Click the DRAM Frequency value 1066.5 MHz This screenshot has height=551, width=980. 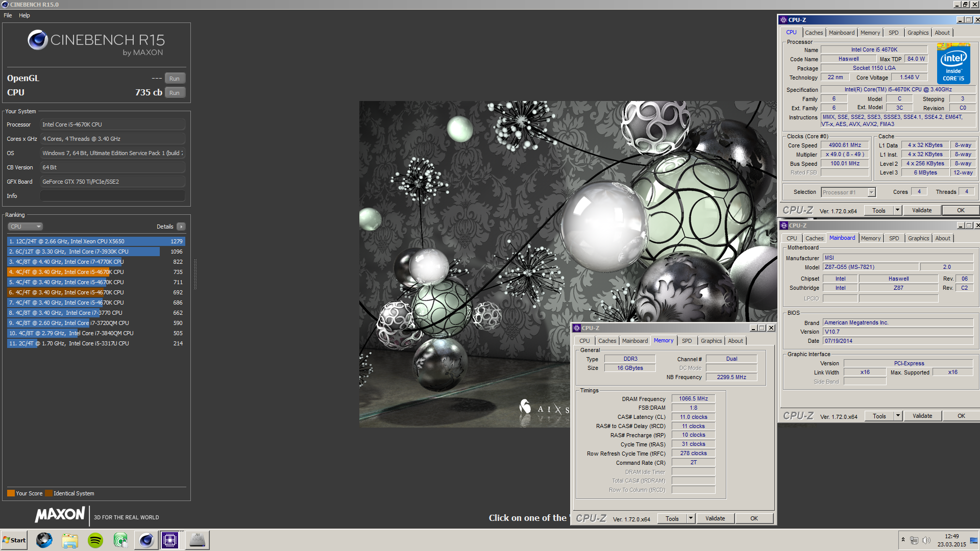pos(693,399)
